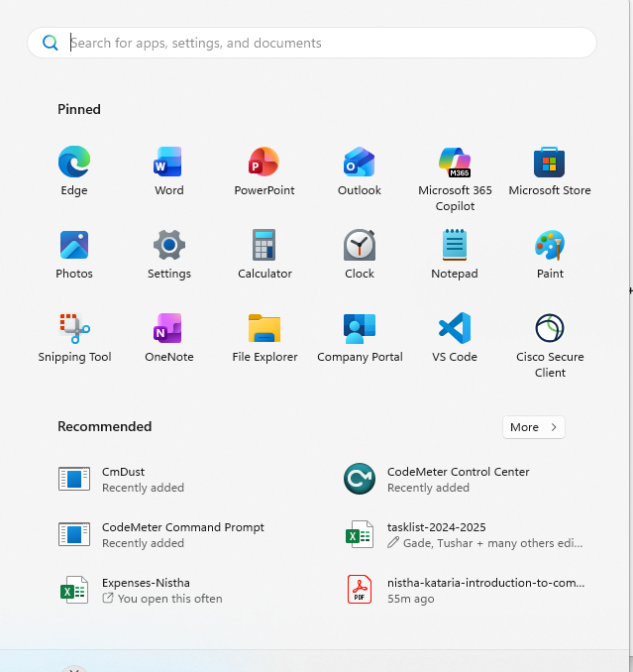Screen dimensions: 633x672
Task: Open Microsoft 365 Copilot
Action: click(455, 178)
